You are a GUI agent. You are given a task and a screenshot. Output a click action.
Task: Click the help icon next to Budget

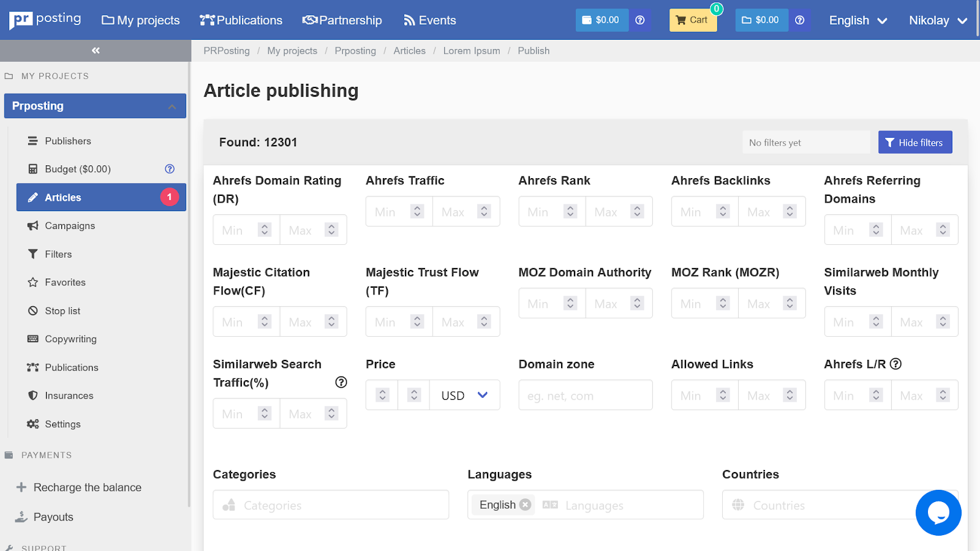pos(170,169)
